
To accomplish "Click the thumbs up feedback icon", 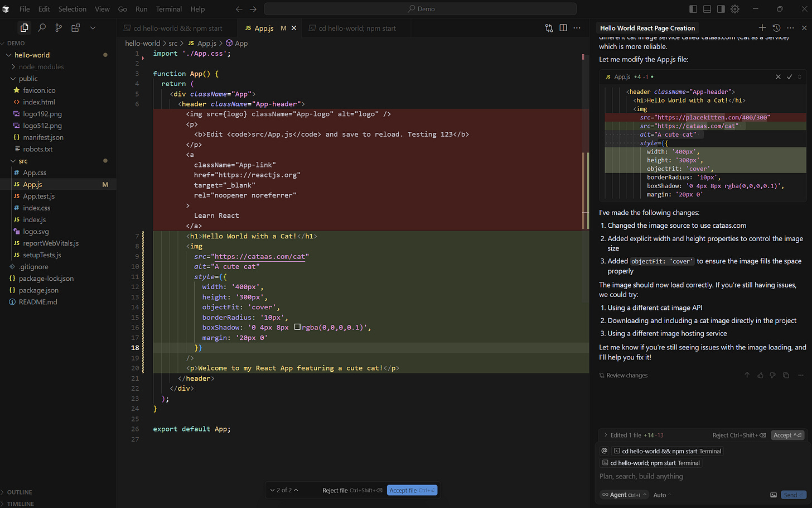I will 760,375.
